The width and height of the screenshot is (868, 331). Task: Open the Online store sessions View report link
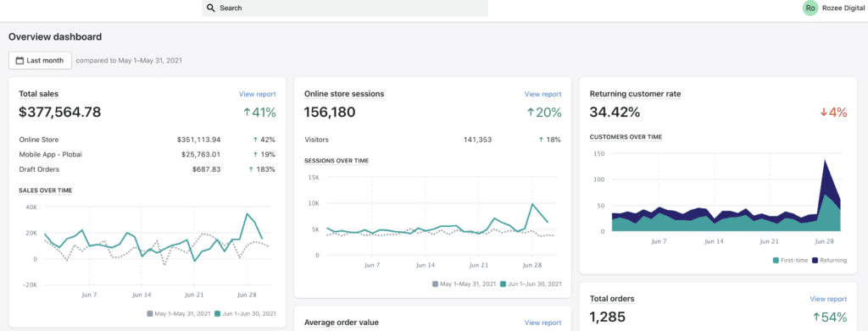click(543, 95)
